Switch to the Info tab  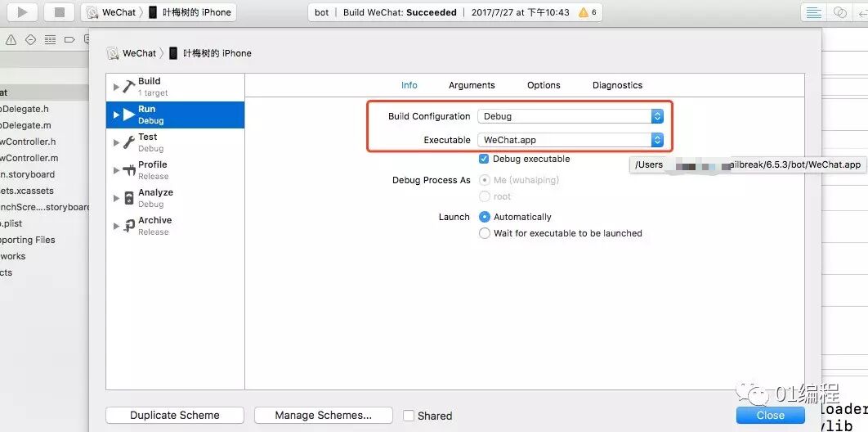[x=409, y=85]
